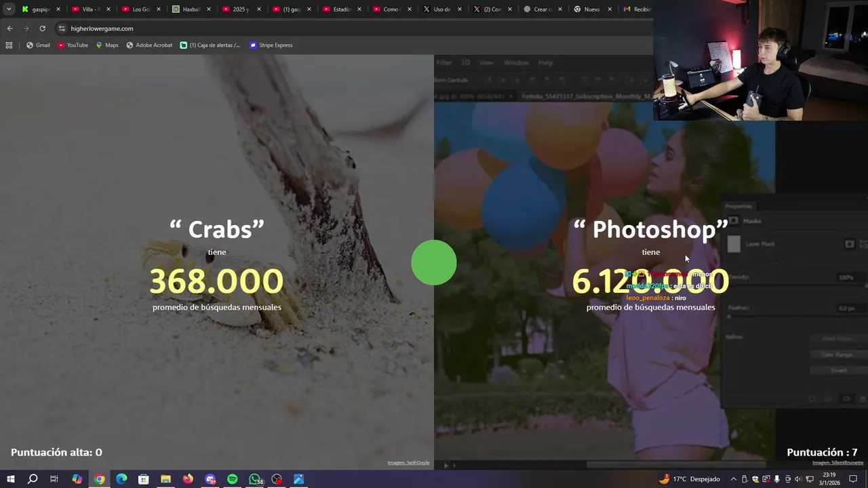Click the higherlowergame.com address bar
The width and height of the screenshot is (868, 488).
(x=353, y=28)
